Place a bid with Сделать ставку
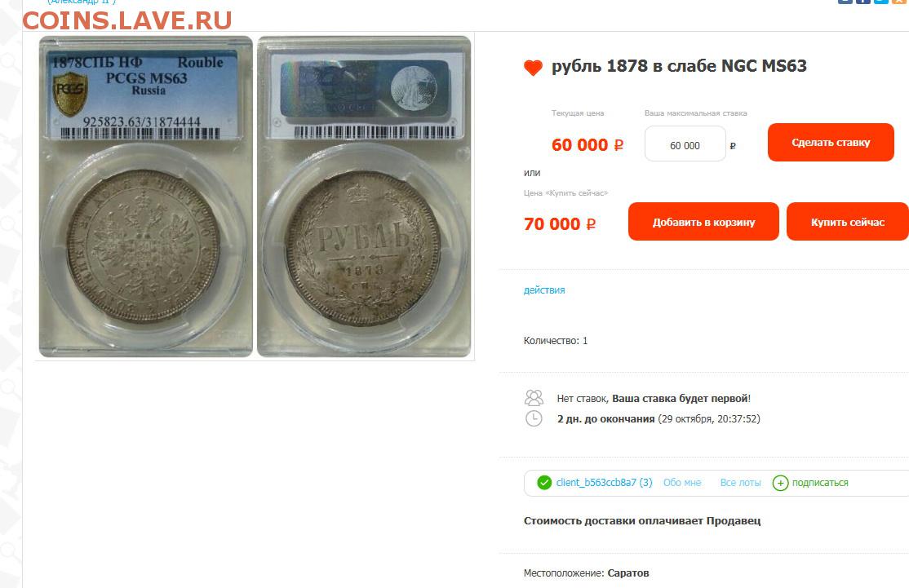909x588 pixels. click(x=831, y=142)
